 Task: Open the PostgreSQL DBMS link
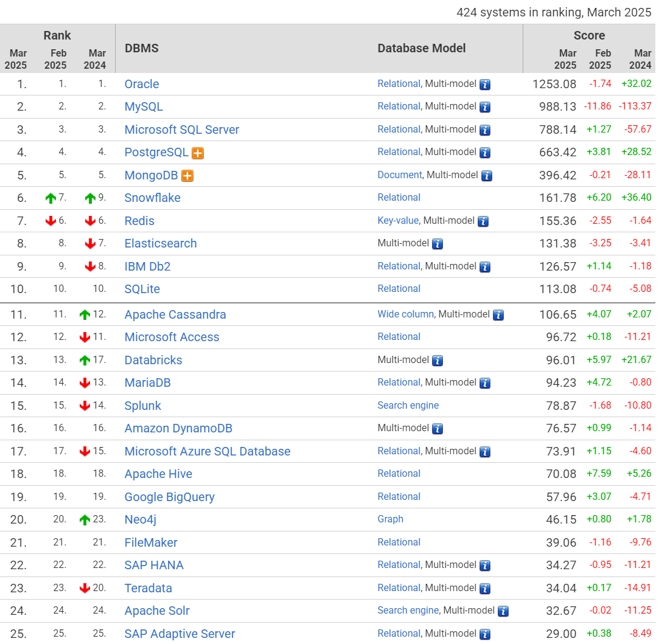click(156, 153)
